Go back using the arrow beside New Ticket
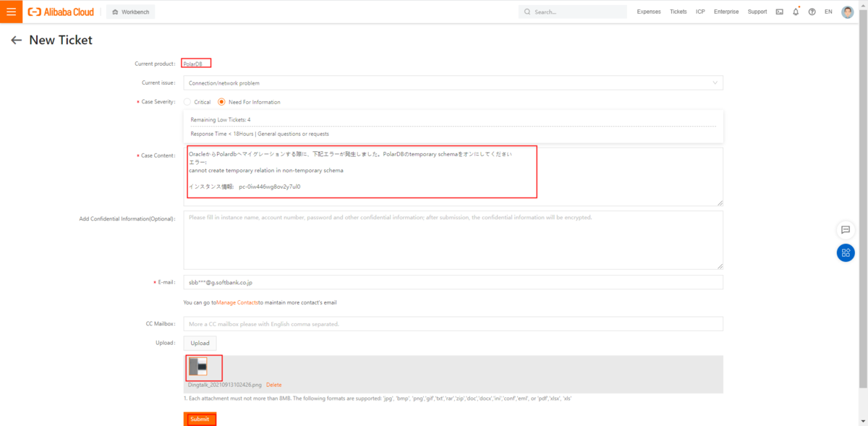Viewport: 868px width, 426px height. tap(17, 41)
